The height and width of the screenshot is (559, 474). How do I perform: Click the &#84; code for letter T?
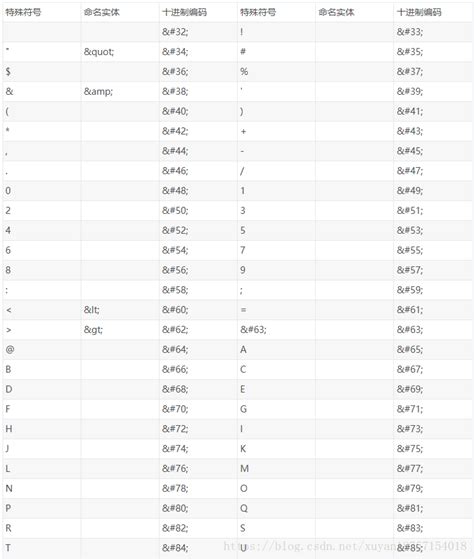coord(175,548)
